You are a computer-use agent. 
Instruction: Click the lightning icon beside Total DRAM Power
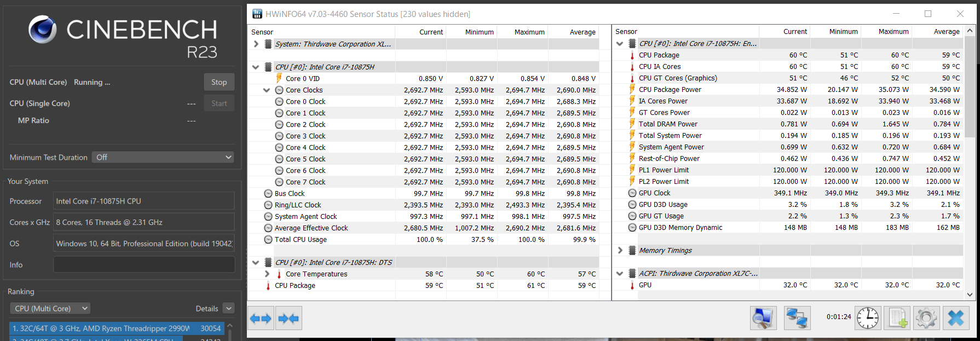(632, 124)
